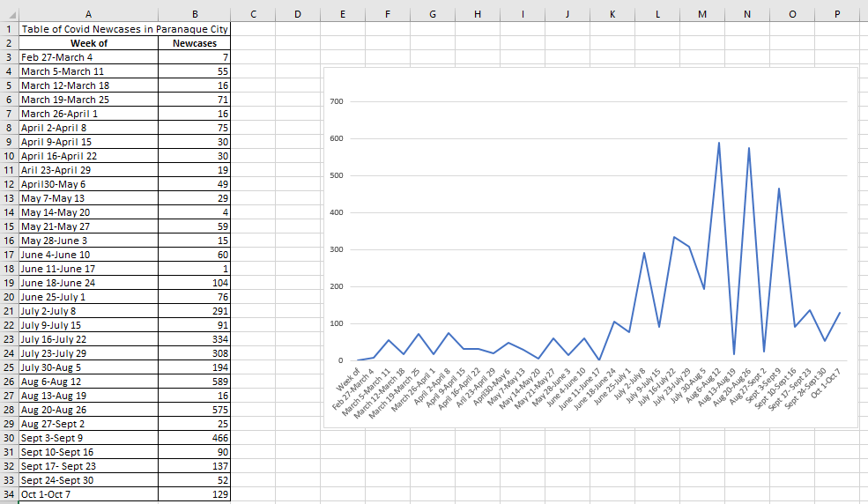Select cell 'March 19-March 25'
The image size is (868, 504).
tap(89, 100)
